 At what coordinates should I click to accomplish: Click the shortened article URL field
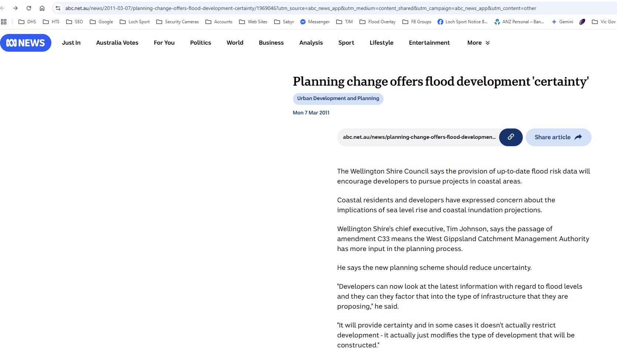(419, 137)
